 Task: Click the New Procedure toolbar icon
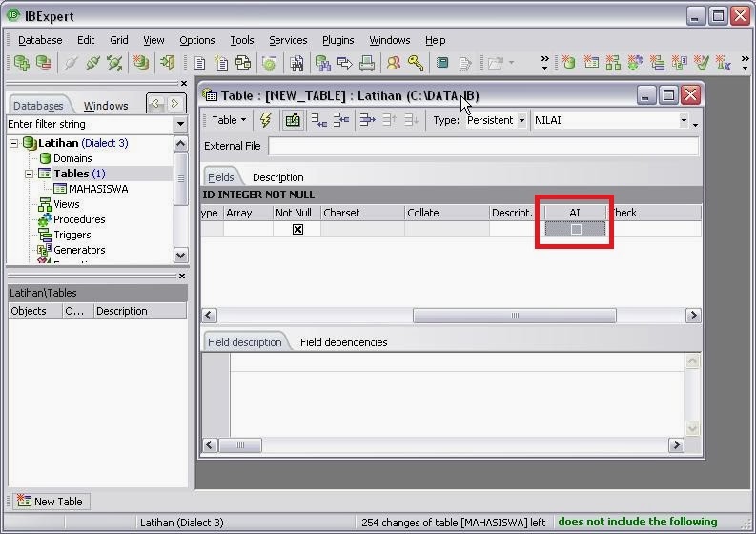click(635, 62)
